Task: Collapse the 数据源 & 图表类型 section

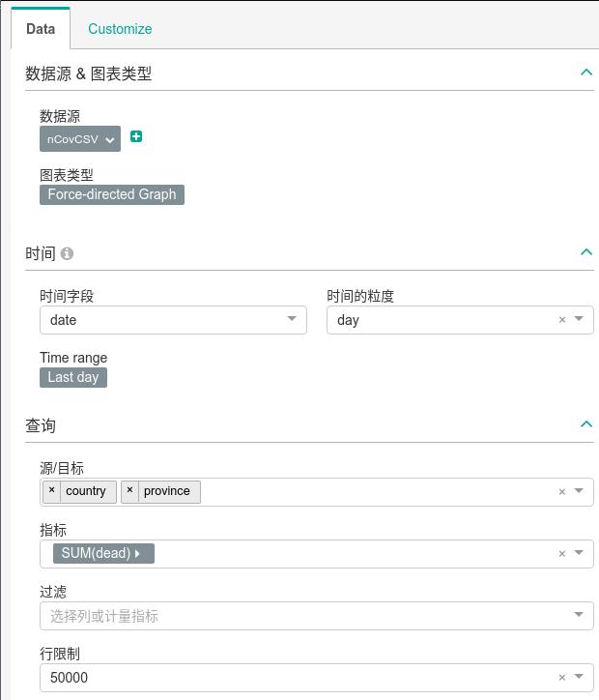Action: click(x=585, y=73)
